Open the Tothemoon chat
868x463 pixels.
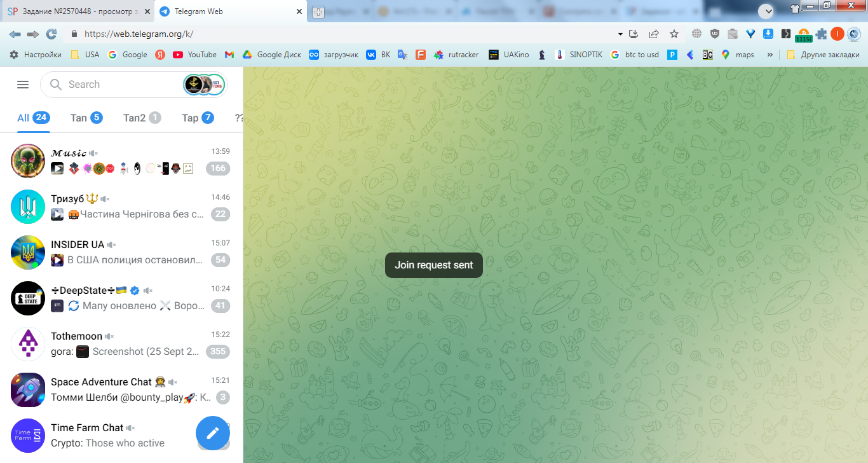tap(121, 343)
